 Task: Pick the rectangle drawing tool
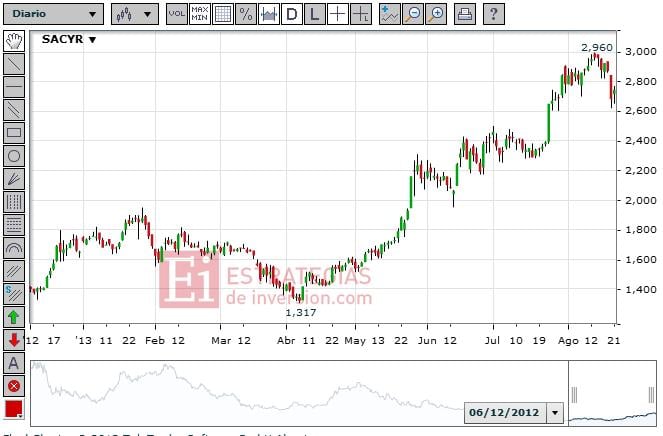(x=14, y=132)
